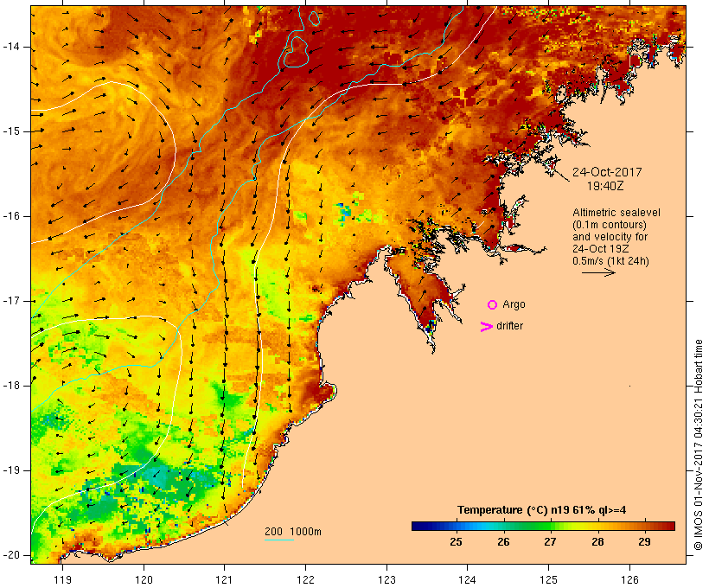Click the -20 latitude axis label
The height and width of the screenshot is (588, 709).
point(11,555)
